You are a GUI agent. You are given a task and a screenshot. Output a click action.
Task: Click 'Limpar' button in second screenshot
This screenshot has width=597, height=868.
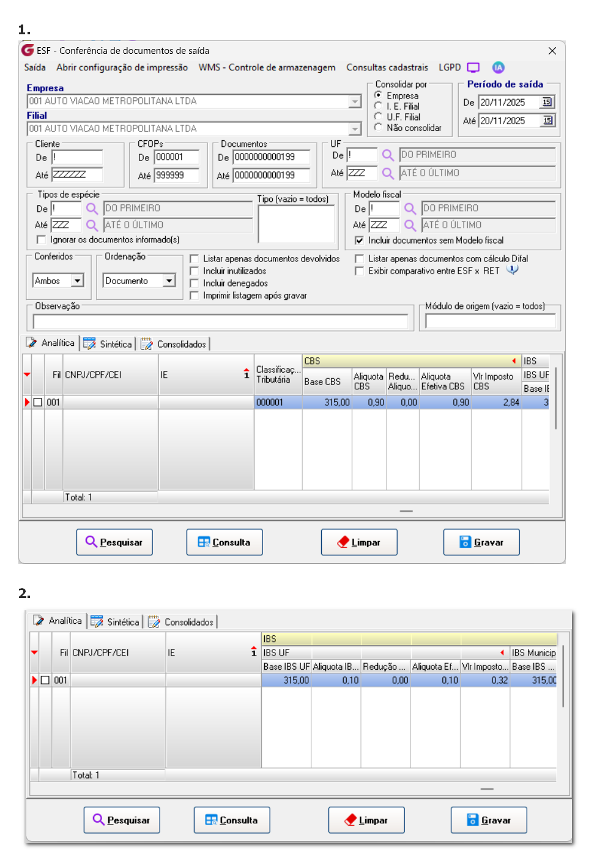(x=366, y=820)
